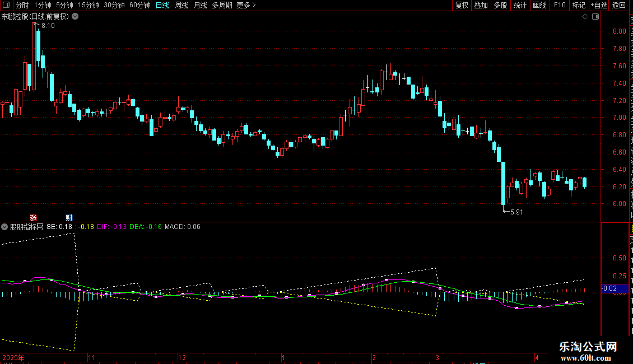The image size is (633, 364).
Task: Select the 30分钟 period
Action: (x=114, y=5)
